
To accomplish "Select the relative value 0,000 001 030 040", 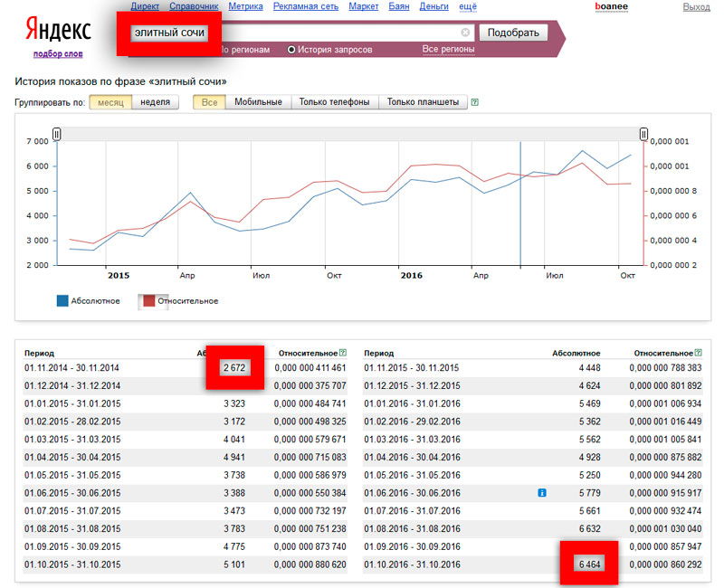I will click(665, 529).
